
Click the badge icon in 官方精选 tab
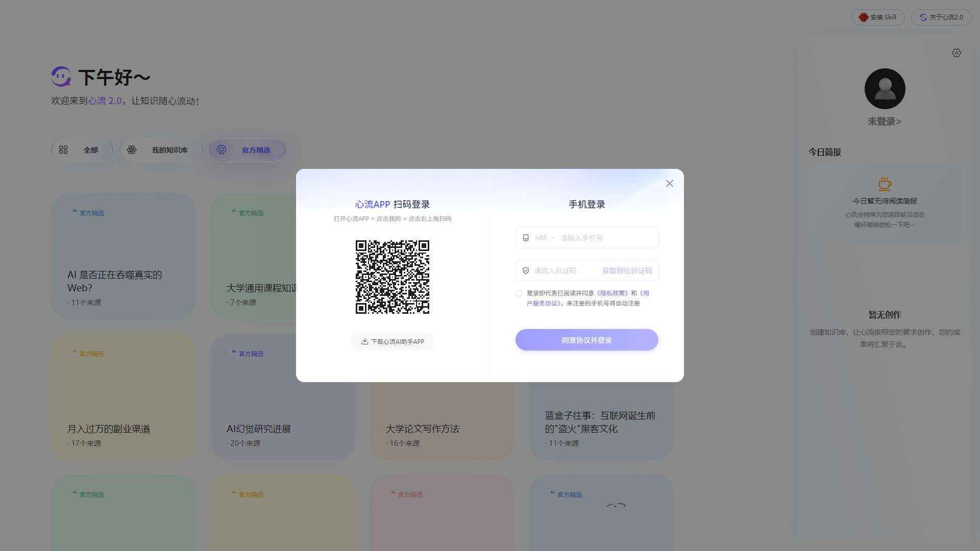222,150
